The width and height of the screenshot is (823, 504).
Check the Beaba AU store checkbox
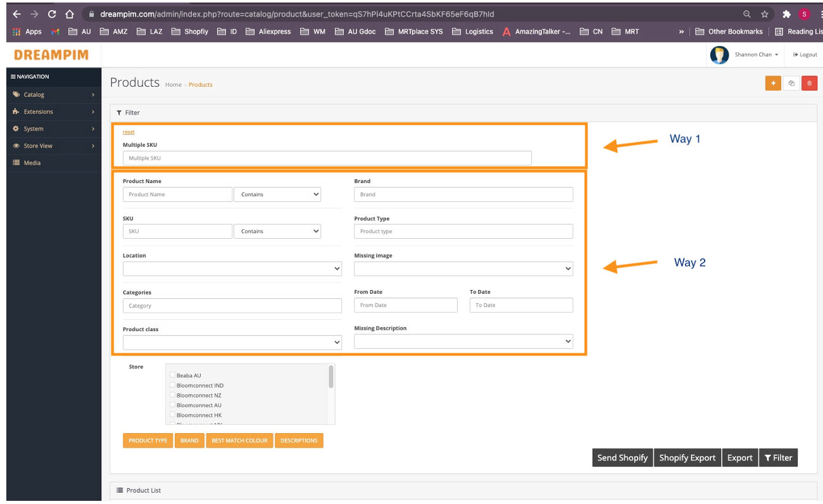click(172, 375)
